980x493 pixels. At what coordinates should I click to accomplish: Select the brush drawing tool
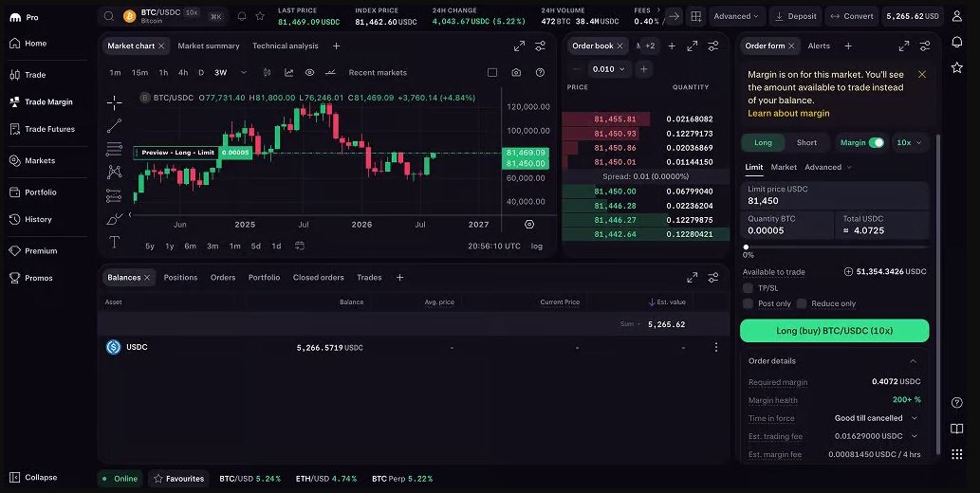(x=115, y=219)
